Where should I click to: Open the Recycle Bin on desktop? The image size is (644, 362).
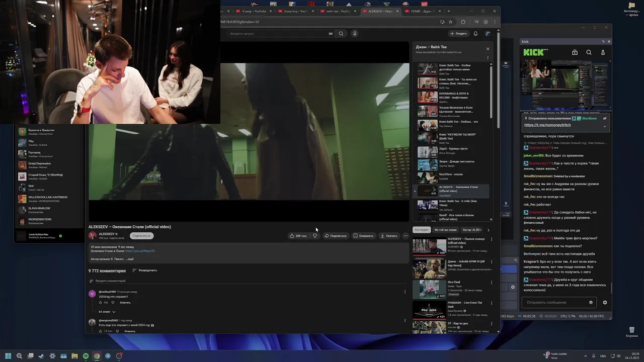coord(631,332)
